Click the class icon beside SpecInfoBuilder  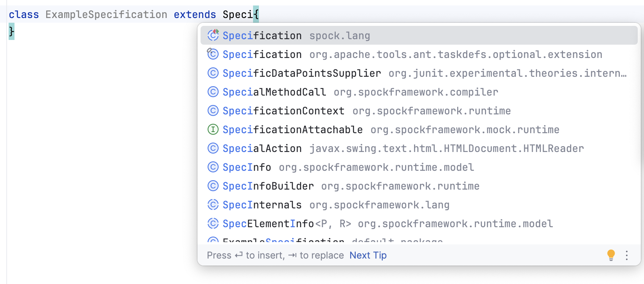(x=213, y=186)
